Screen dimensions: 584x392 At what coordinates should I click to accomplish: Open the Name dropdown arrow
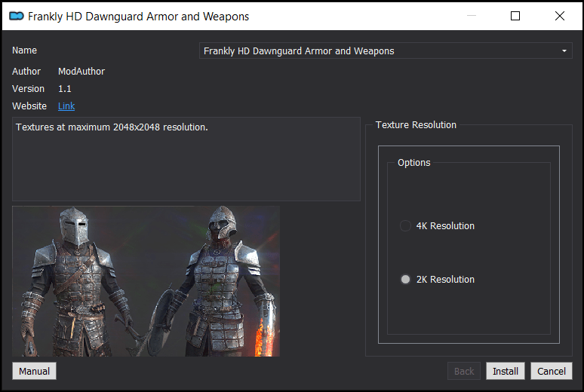564,51
